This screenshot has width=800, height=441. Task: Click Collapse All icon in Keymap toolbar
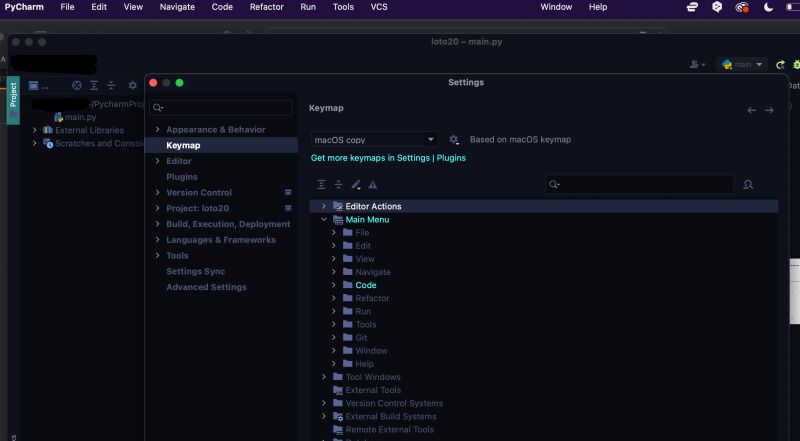338,185
